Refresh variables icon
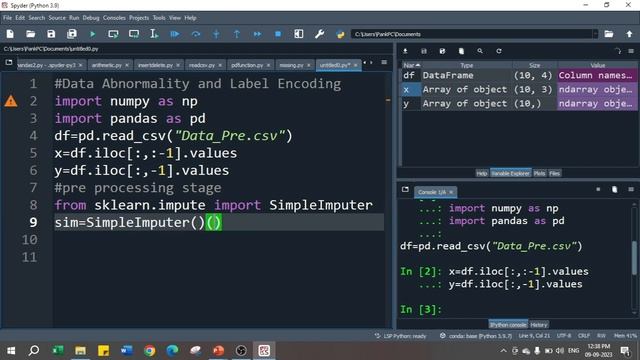 (499, 51)
